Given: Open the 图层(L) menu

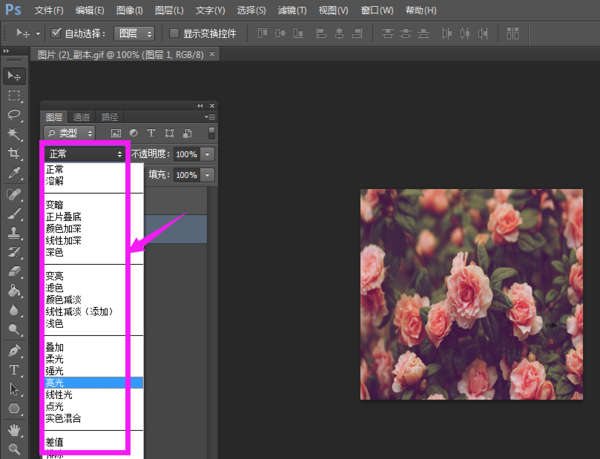Looking at the screenshot, I should [x=169, y=10].
